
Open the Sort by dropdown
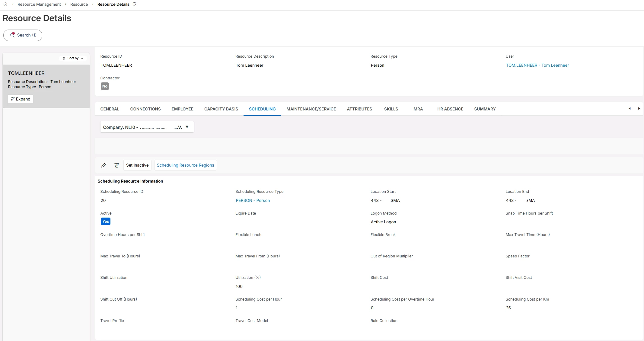73,58
